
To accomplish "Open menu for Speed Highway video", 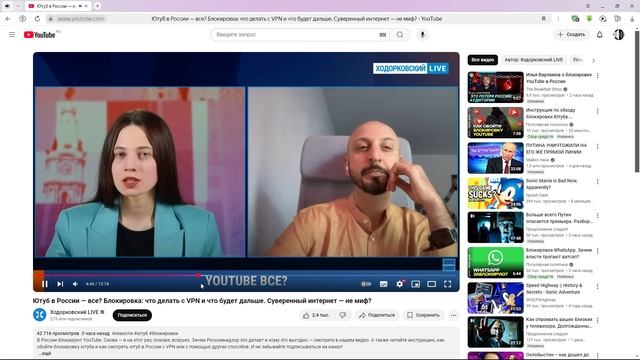I will coord(598,287).
